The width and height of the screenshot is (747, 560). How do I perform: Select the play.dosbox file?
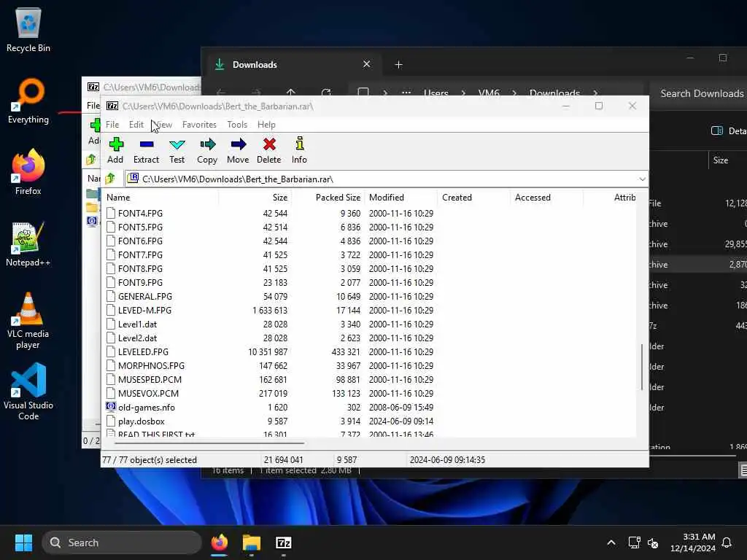click(141, 421)
